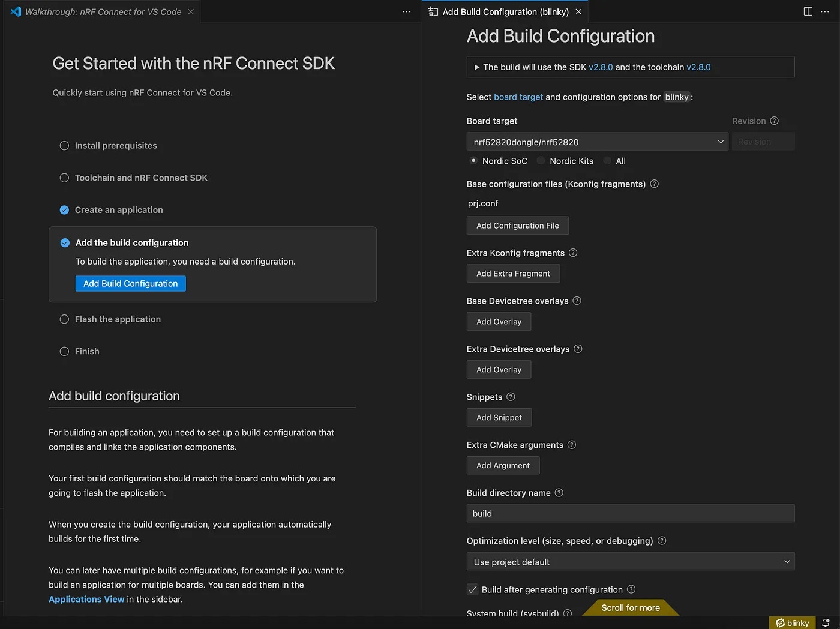
Task: Open the notifications bell in status bar
Action: (826, 623)
